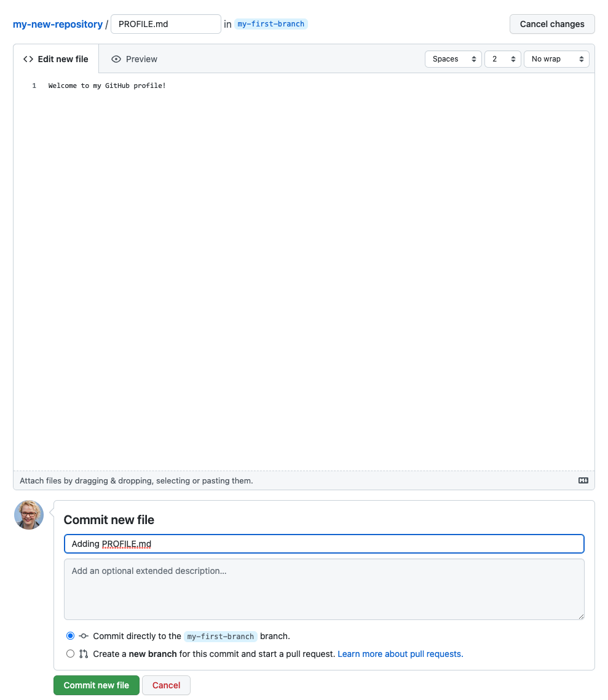Click the Markdown icon in editor footer
Image resolution: width=608 pixels, height=700 pixels.
(583, 480)
